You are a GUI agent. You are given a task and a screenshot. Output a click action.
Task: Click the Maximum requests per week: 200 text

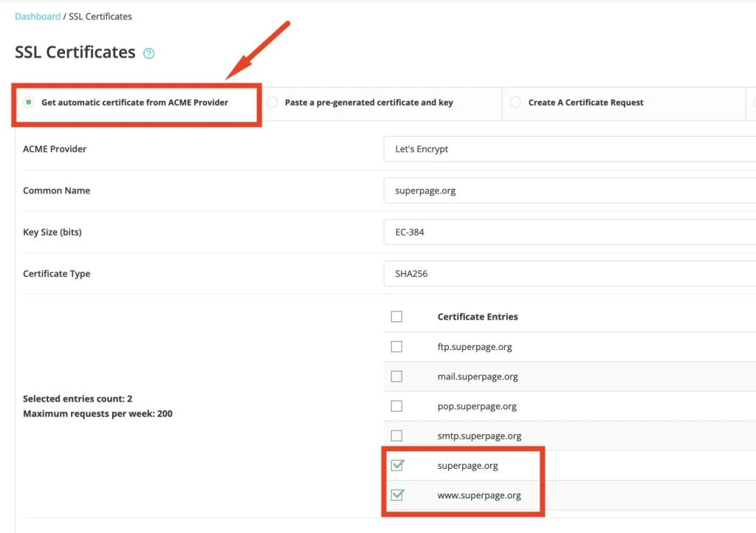pyautogui.click(x=98, y=413)
